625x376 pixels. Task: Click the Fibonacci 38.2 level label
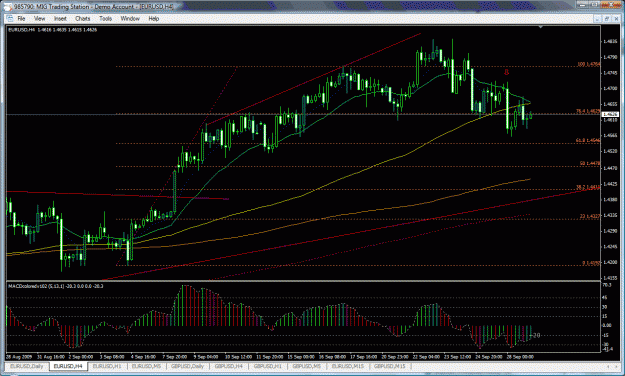(588, 187)
